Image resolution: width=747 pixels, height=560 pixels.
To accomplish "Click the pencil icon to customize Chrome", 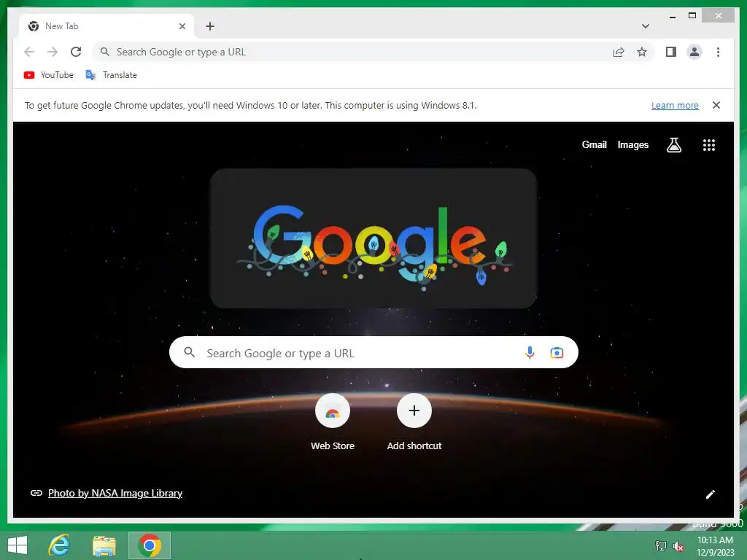I will tap(710, 494).
